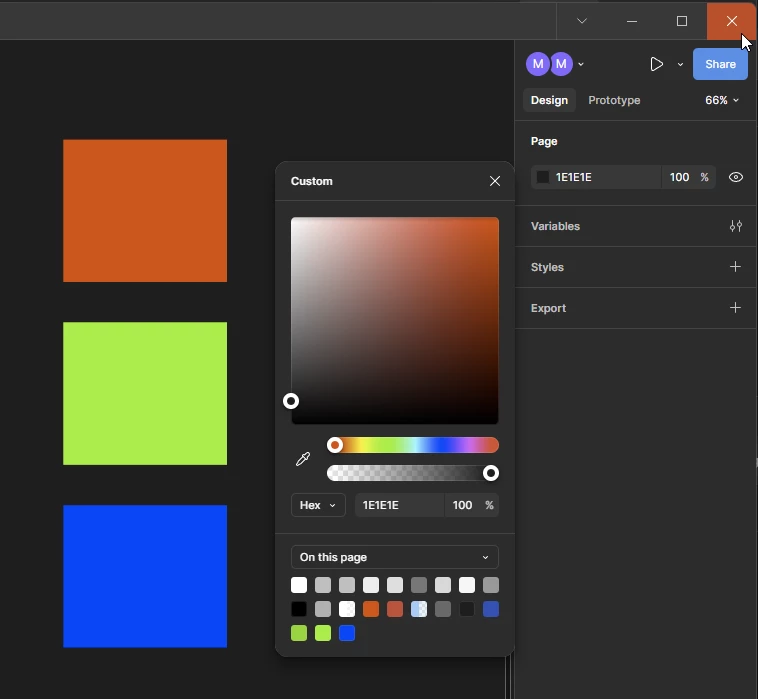Open the Hex color format dropdown
The width and height of the screenshot is (758, 699).
pyautogui.click(x=318, y=505)
